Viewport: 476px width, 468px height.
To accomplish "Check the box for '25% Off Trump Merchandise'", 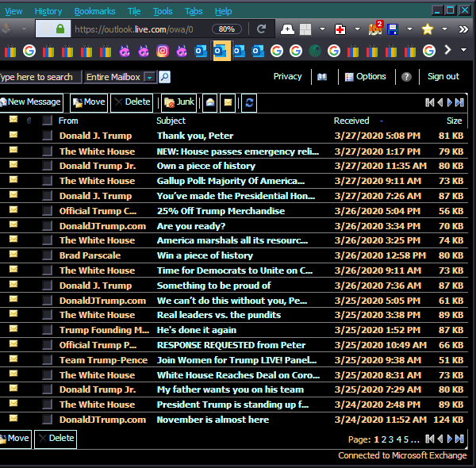I will [47, 211].
